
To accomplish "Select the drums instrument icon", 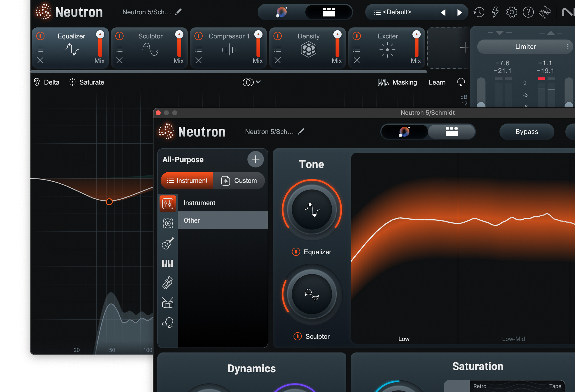I will 168,303.
